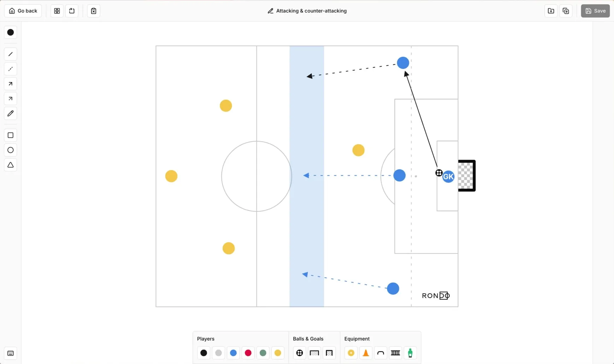The width and height of the screenshot is (614, 364).
Task: Select the dashed line tool
Action: (x=11, y=69)
